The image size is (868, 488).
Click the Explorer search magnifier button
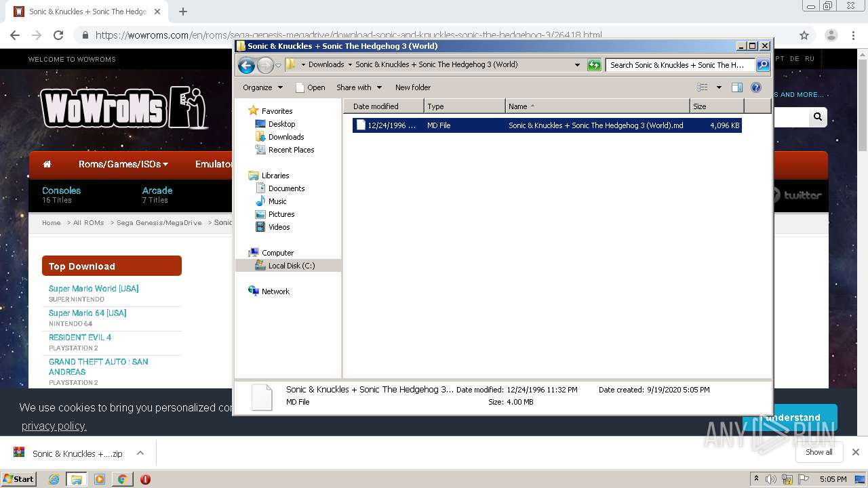[763, 65]
